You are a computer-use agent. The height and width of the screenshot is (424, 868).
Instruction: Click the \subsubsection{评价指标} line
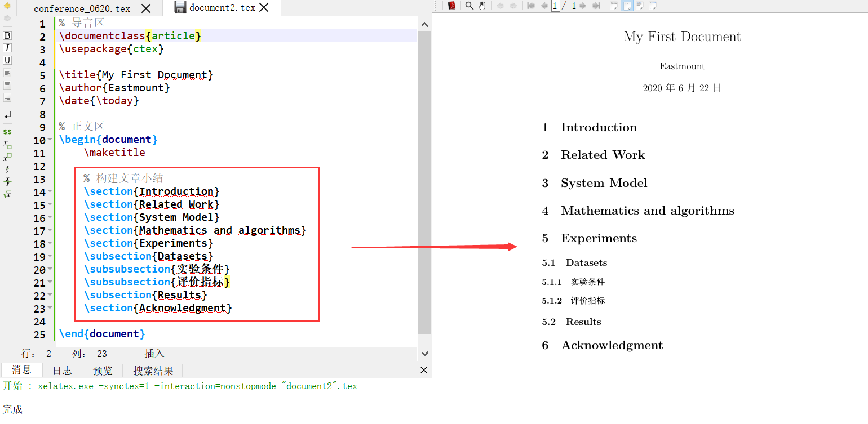[x=157, y=282]
